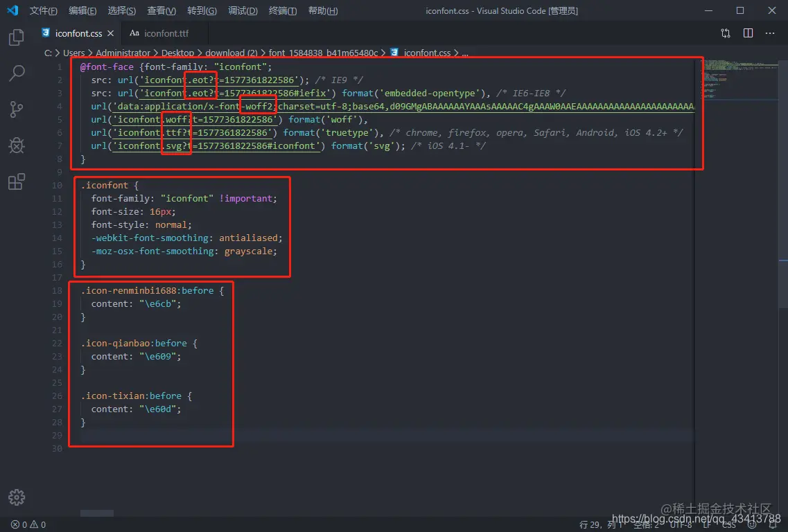Click the horizontal scrollbar thumb at editor bottom
Image resolution: width=788 pixels, height=532 pixels.
tap(97, 513)
